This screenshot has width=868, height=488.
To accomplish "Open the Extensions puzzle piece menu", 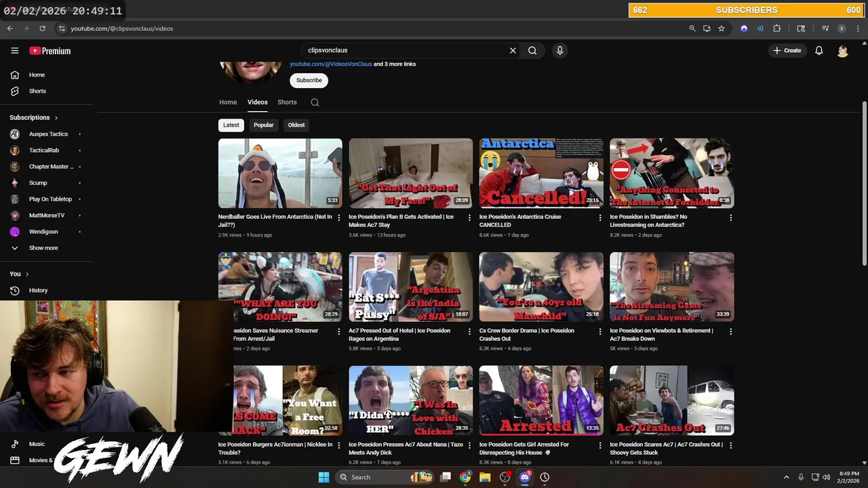I will pos(777,28).
